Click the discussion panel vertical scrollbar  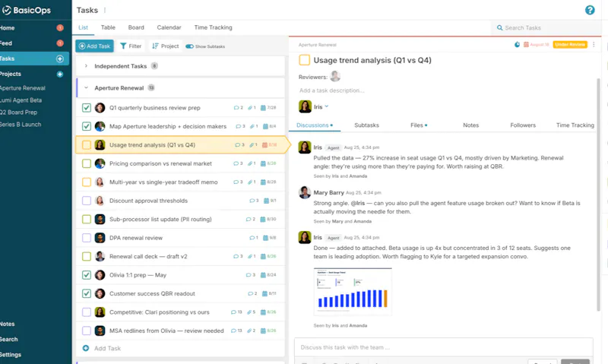[x=598, y=194]
